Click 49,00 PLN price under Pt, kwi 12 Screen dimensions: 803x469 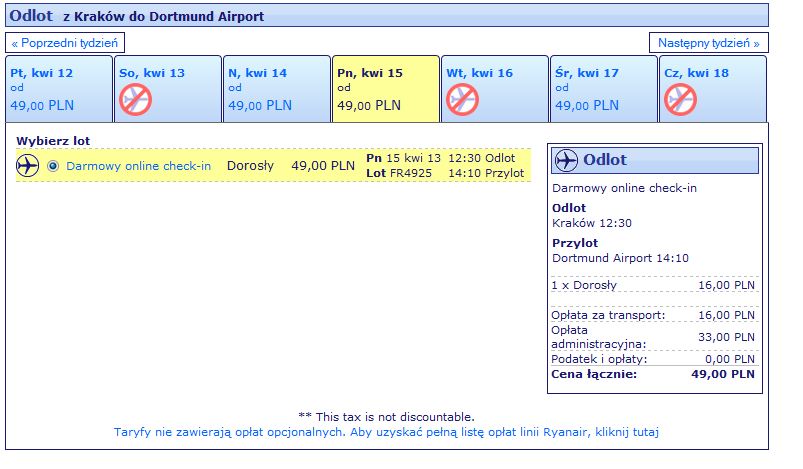(x=42, y=105)
